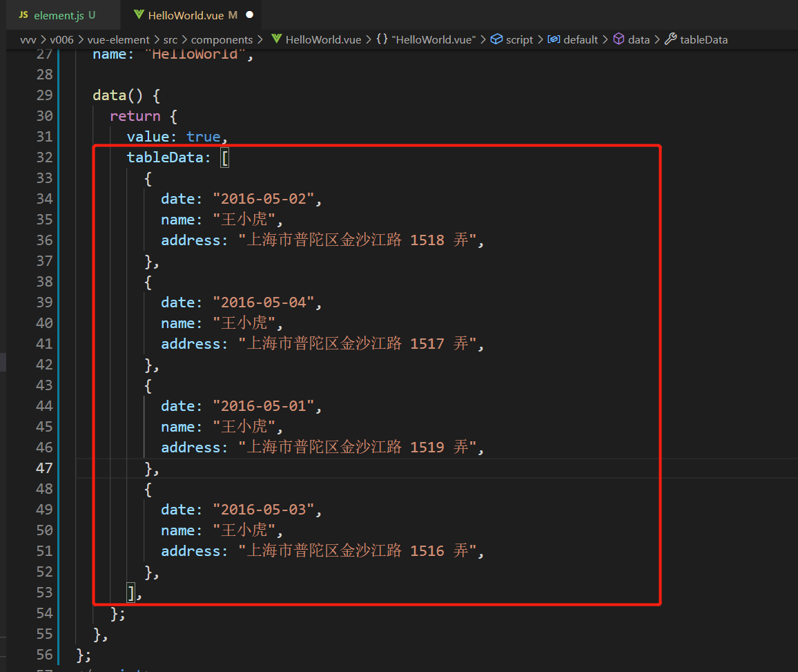Click the "HelloWorld" string on line 27
The image size is (798, 672).
point(195,54)
